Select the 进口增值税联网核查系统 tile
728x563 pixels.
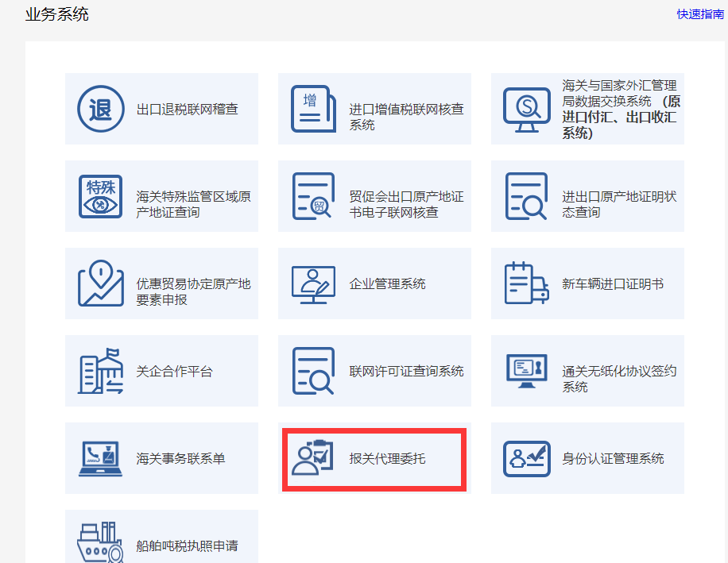click(x=374, y=109)
